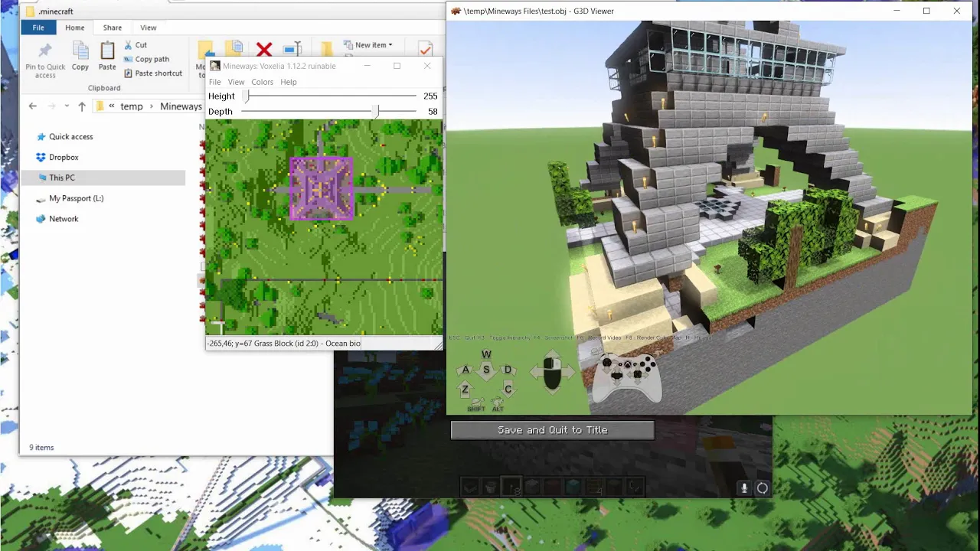Click the C down arrow key icon
Viewport: 980px width, 551px height.
(508, 390)
